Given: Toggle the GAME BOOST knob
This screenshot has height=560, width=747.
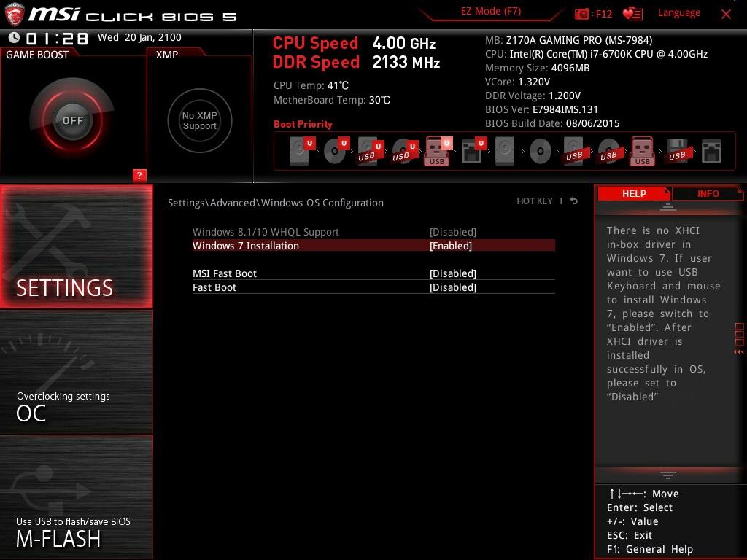Looking at the screenshot, I should [72, 120].
